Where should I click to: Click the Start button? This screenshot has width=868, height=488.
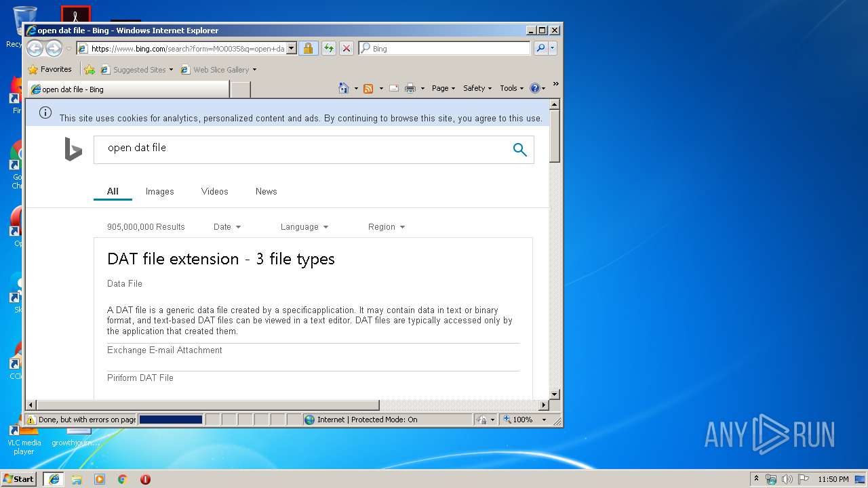[x=19, y=479]
